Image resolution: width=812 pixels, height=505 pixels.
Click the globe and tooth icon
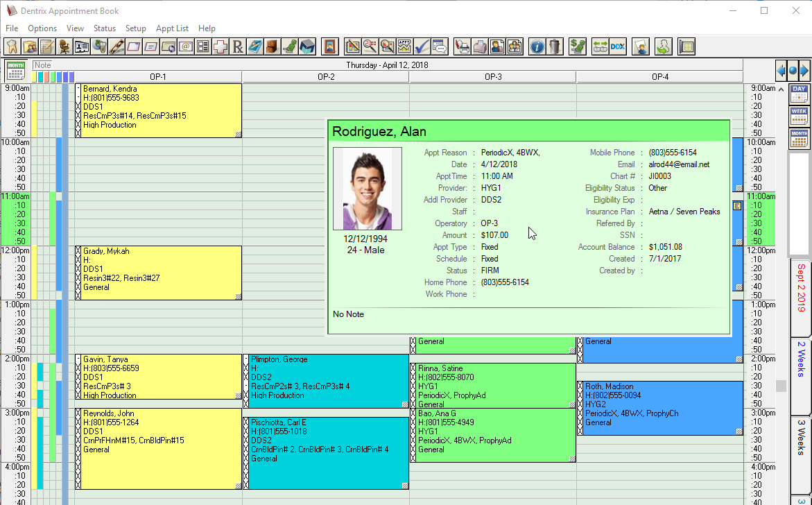(99, 46)
